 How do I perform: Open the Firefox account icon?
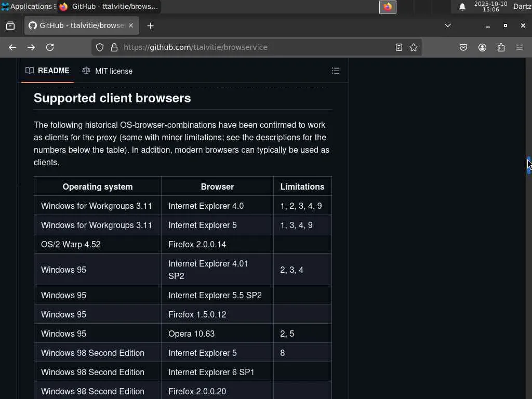click(x=482, y=47)
